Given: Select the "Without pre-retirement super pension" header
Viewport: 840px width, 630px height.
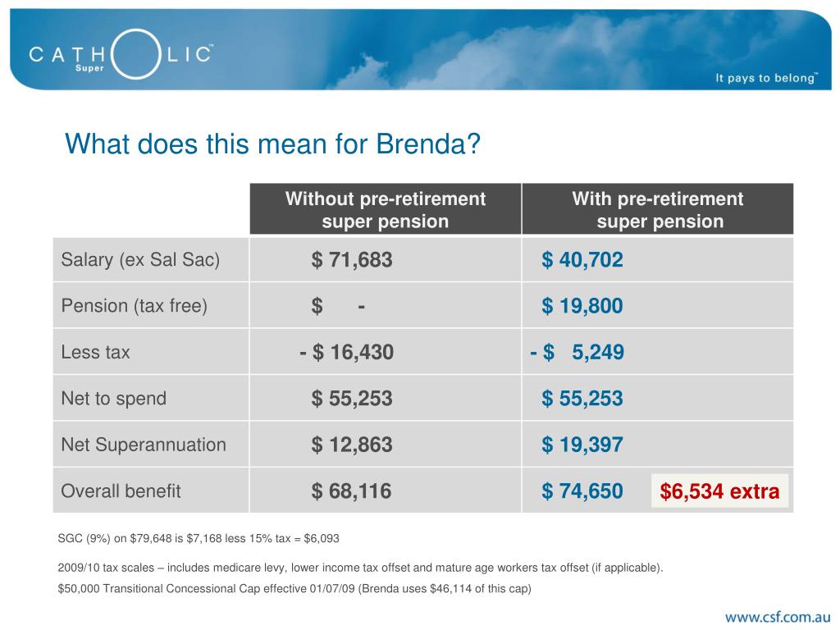Looking at the screenshot, I should [386, 209].
